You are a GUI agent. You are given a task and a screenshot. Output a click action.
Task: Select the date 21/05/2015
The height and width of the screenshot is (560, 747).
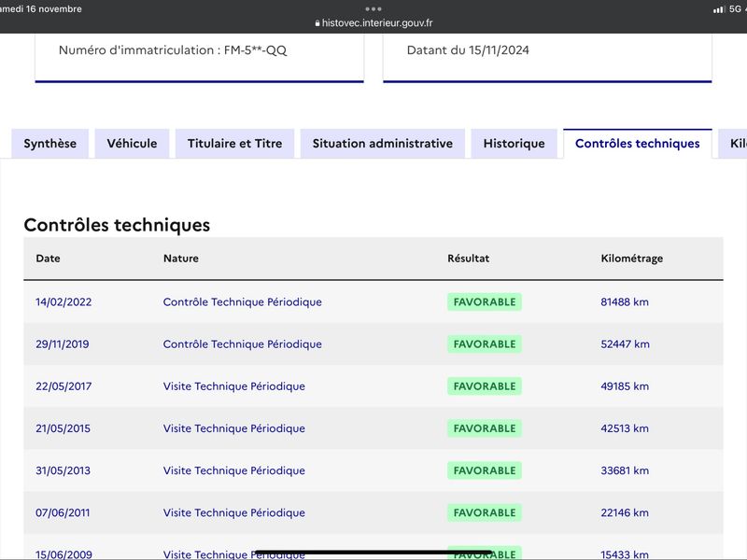[x=63, y=428]
